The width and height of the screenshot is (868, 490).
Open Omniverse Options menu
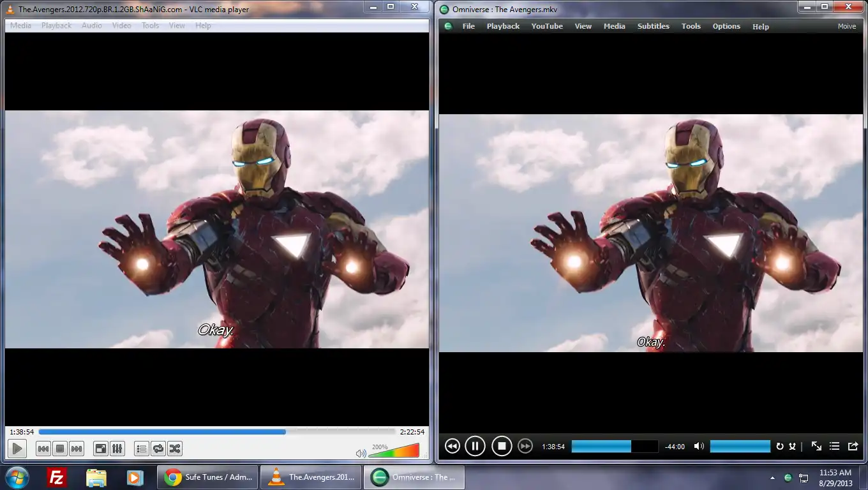click(x=726, y=26)
